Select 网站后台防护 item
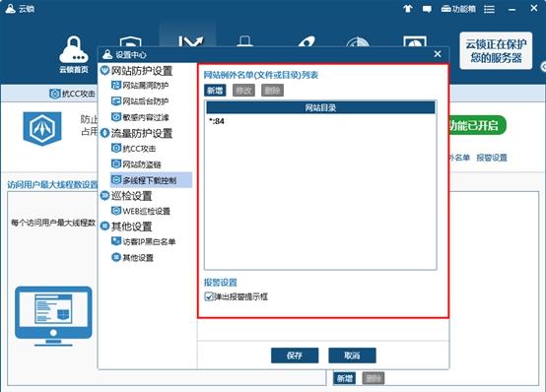Viewport: 546px width, 392px height. [x=140, y=101]
